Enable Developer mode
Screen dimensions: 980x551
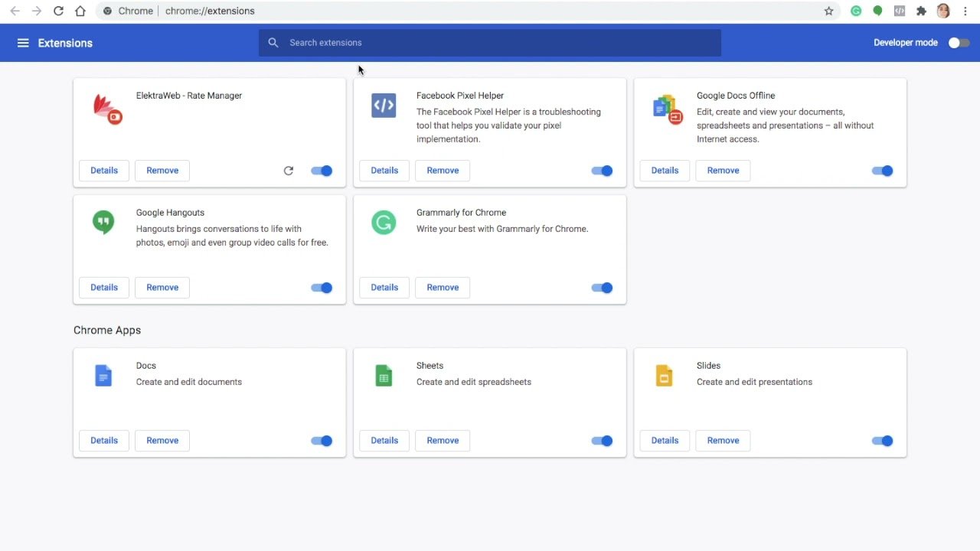pyautogui.click(x=959, y=43)
